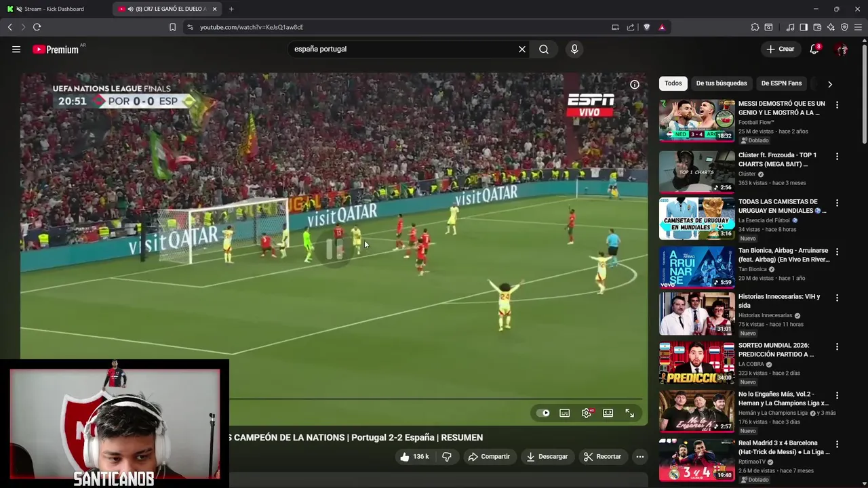The height and width of the screenshot is (488, 868).
Task: Open Brave Wallet icon
Action: click(x=817, y=27)
